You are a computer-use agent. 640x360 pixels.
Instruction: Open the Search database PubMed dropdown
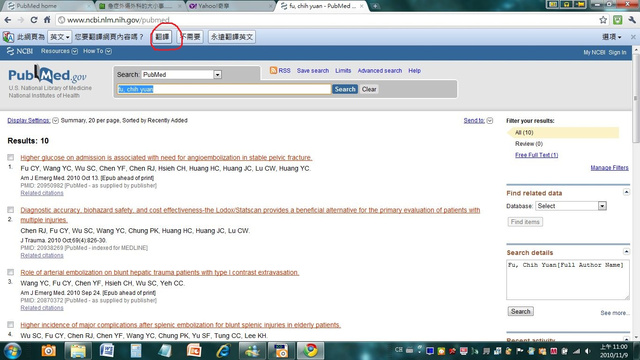pos(181,74)
